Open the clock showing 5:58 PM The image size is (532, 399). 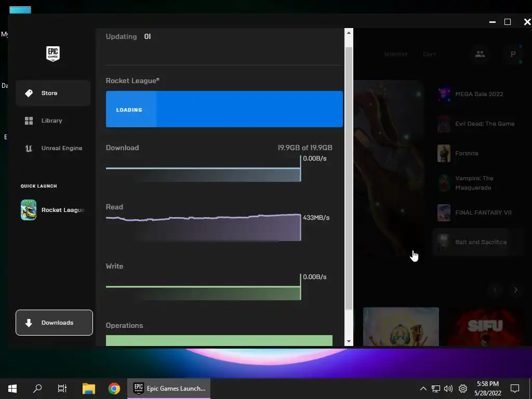pos(487,389)
